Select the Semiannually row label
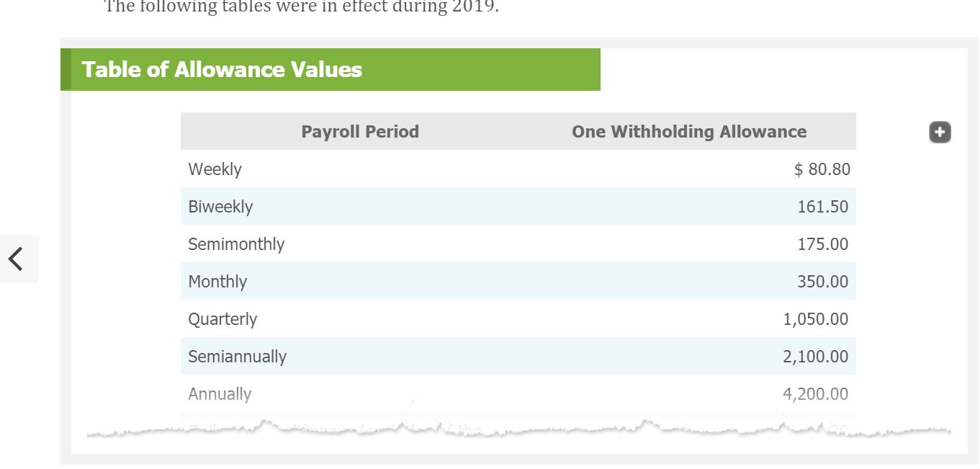Viewport: 980px width, 469px height. [237, 357]
